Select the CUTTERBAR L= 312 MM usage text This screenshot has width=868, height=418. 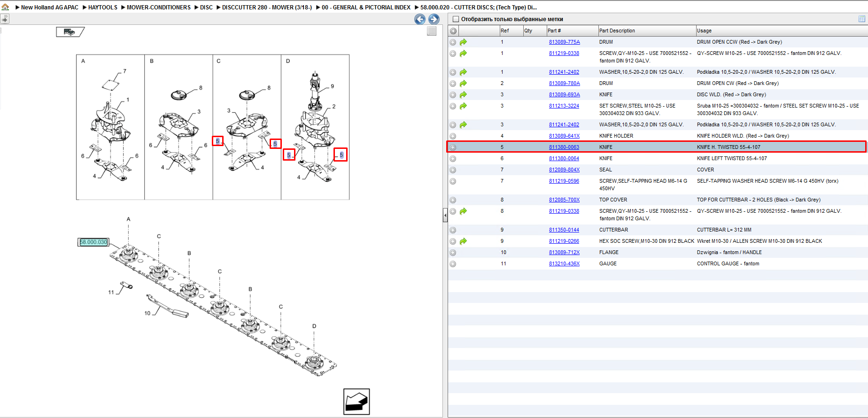click(724, 230)
